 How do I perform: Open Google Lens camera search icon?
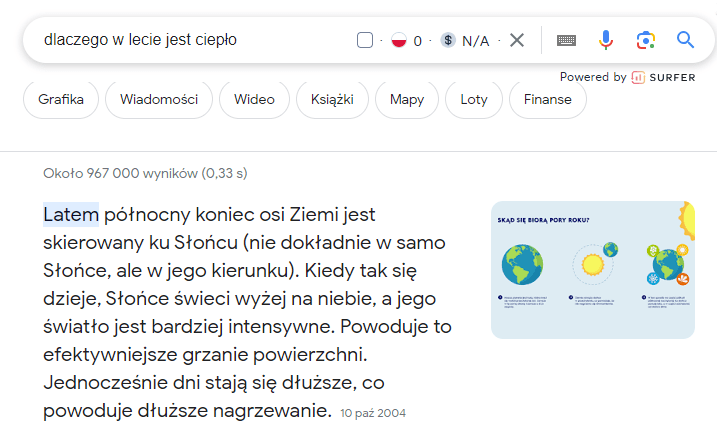tap(646, 40)
